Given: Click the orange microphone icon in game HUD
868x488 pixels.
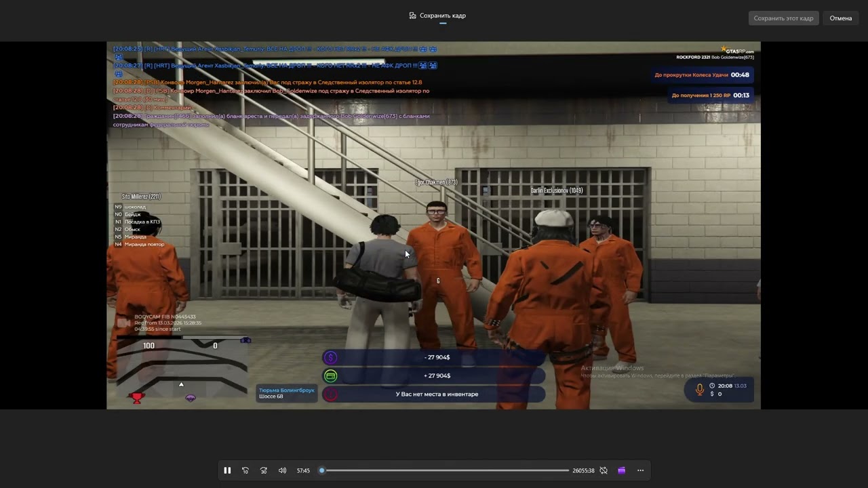Looking at the screenshot, I should pyautogui.click(x=700, y=390).
